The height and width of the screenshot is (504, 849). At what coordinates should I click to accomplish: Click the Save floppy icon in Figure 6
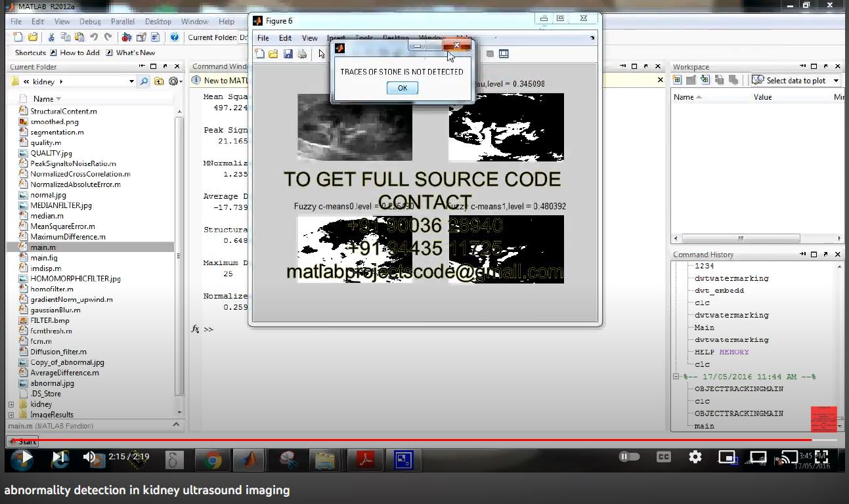point(288,54)
